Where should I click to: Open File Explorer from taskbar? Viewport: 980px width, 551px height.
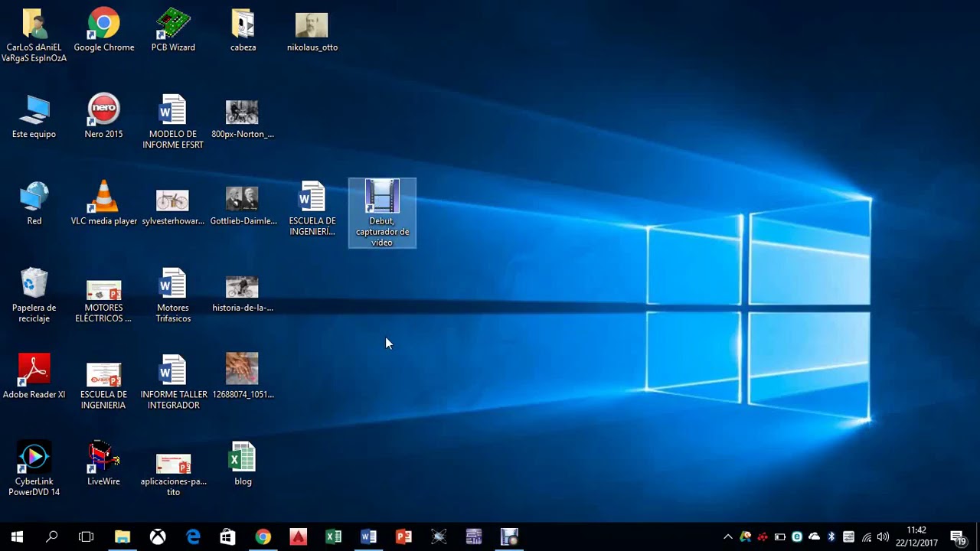[x=122, y=537]
